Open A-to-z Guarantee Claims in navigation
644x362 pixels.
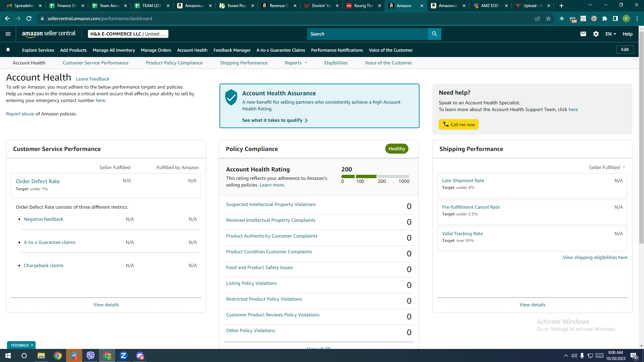281,50
